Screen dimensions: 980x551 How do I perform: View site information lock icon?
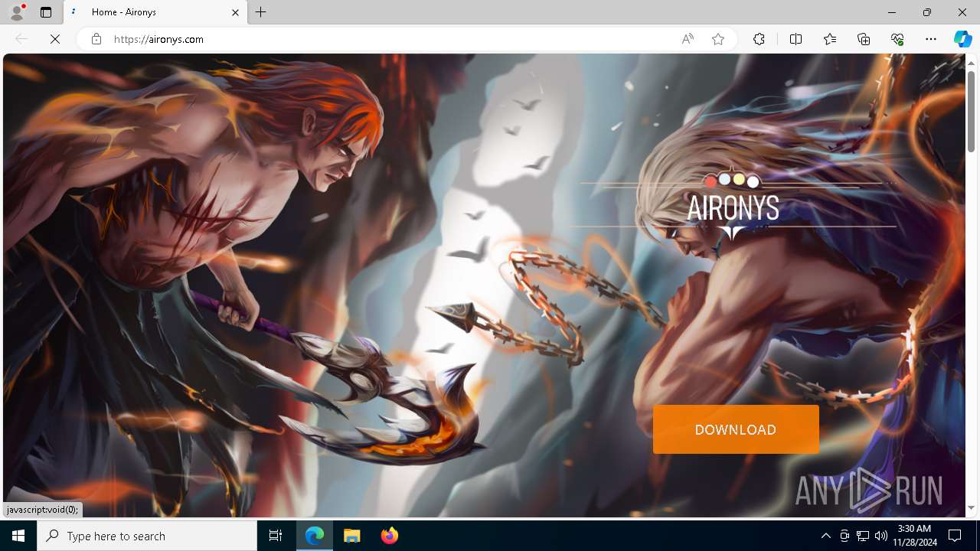96,39
